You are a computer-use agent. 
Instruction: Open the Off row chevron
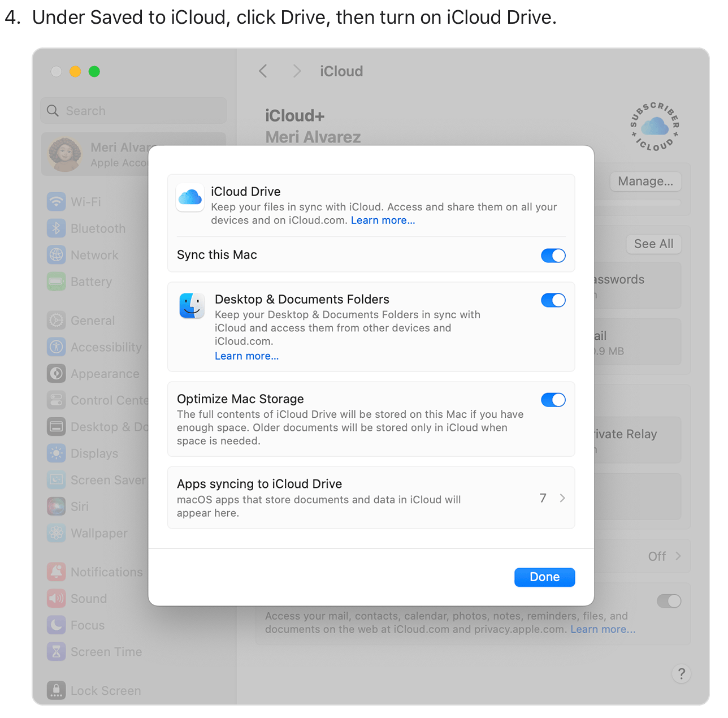(x=678, y=556)
